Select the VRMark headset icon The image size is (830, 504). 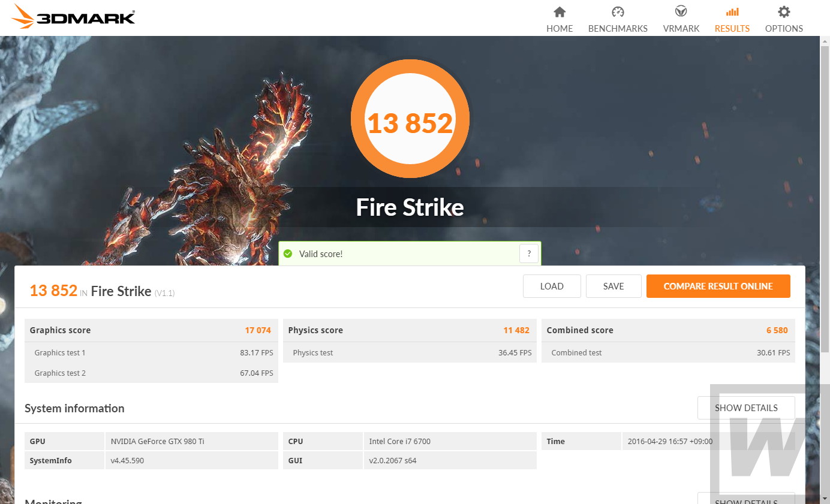(681, 12)
